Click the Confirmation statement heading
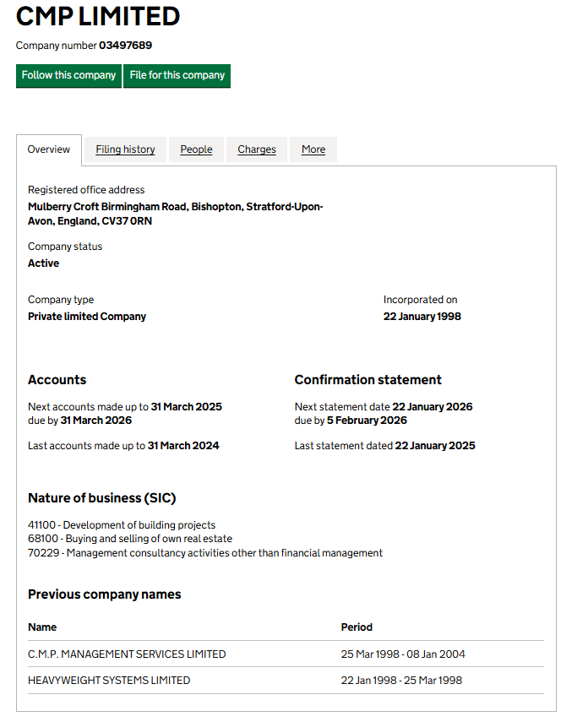 coord(367,380)
